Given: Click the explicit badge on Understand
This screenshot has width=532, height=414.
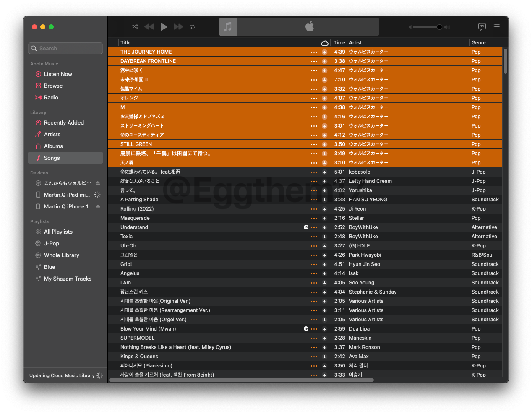Looking at the screenshot, I should point(306,227).
